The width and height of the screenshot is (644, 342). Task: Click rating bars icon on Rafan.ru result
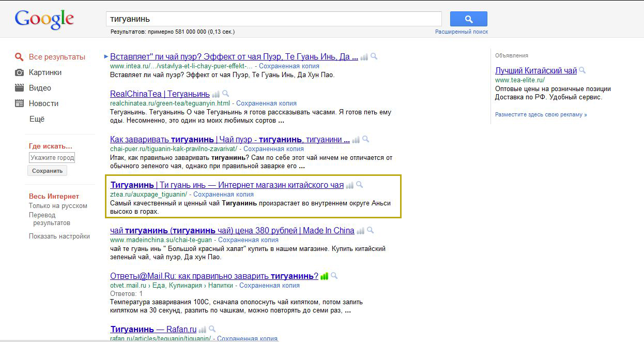(x=203, y=329)
